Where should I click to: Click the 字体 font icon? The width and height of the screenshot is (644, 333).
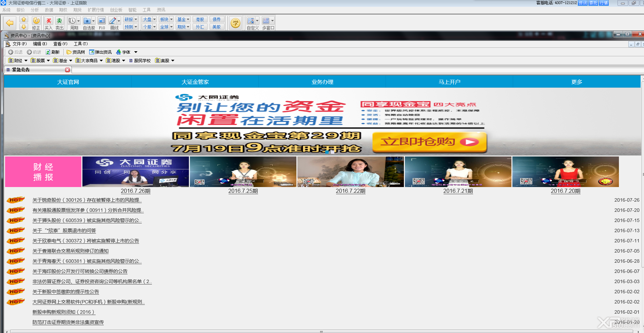[x=118, y=52]
